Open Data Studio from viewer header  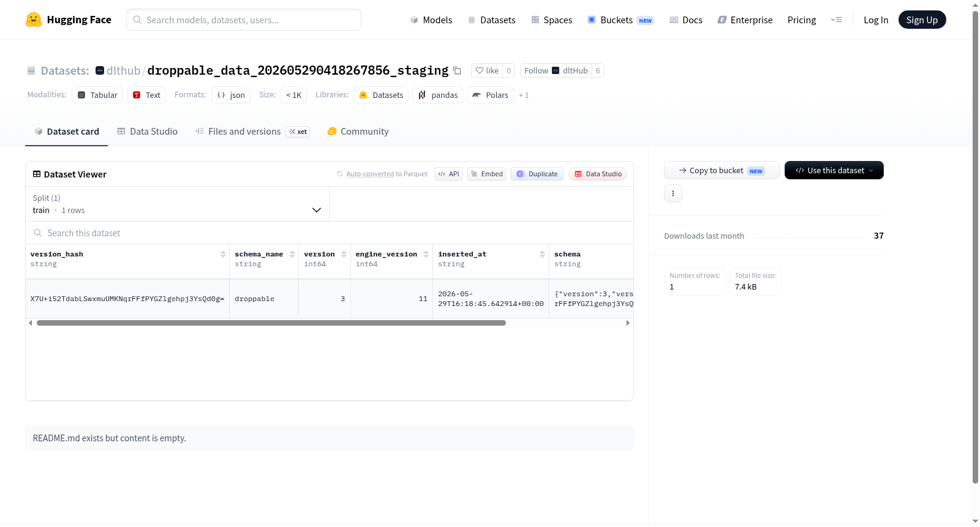pos(598,174)
